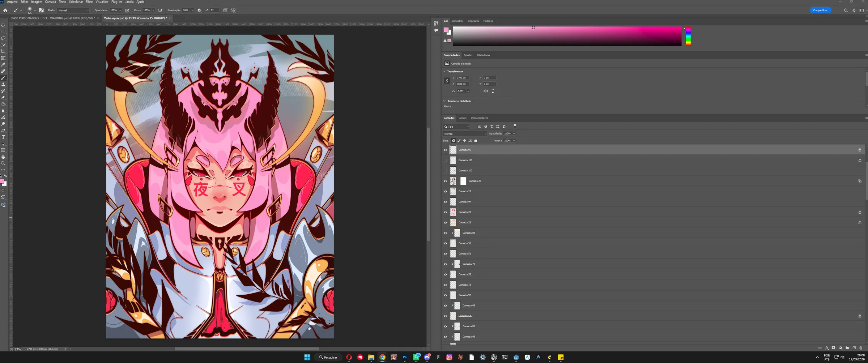This screenshot has height=363, width=868.
Task: Select the Paint Bucket tool
Action: [x=3, y=104]
